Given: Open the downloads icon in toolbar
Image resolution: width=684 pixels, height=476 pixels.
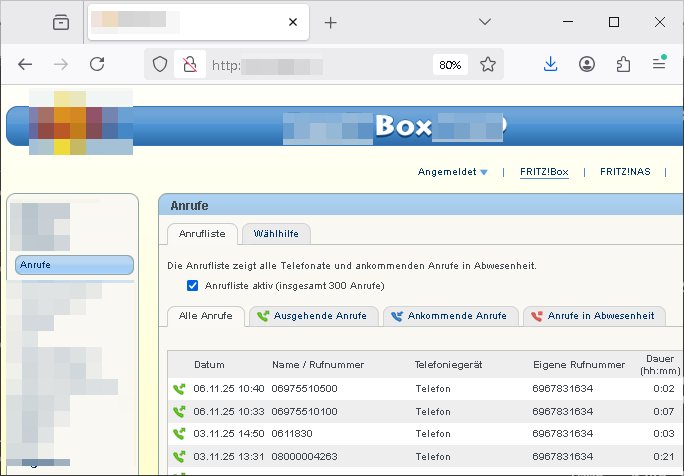Looking at the screenshot, I should coord(550,64).
